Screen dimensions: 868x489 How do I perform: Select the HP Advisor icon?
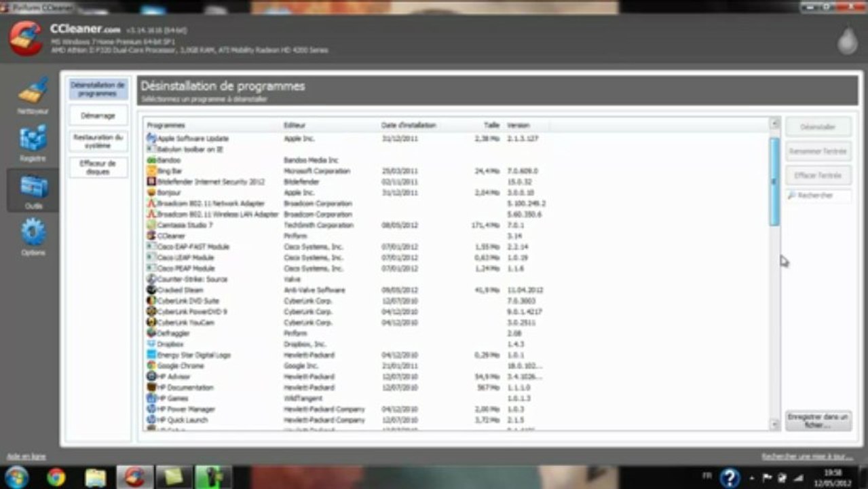point(151,376)
